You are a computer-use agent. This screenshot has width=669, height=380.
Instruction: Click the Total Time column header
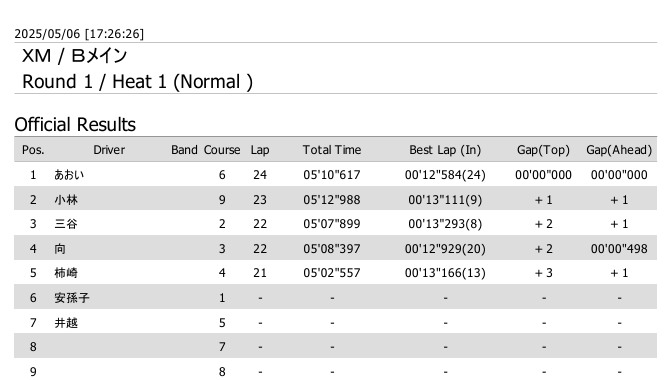point(332,150)
